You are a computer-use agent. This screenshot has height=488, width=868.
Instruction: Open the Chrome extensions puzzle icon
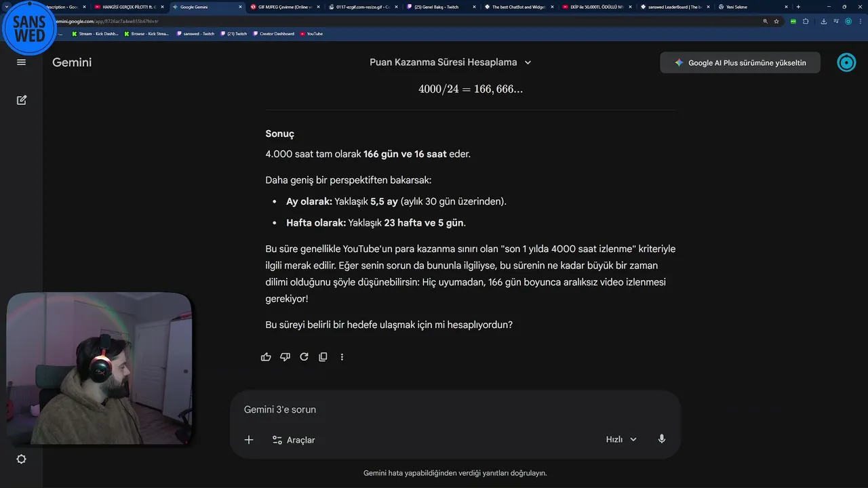coord(806,21)
